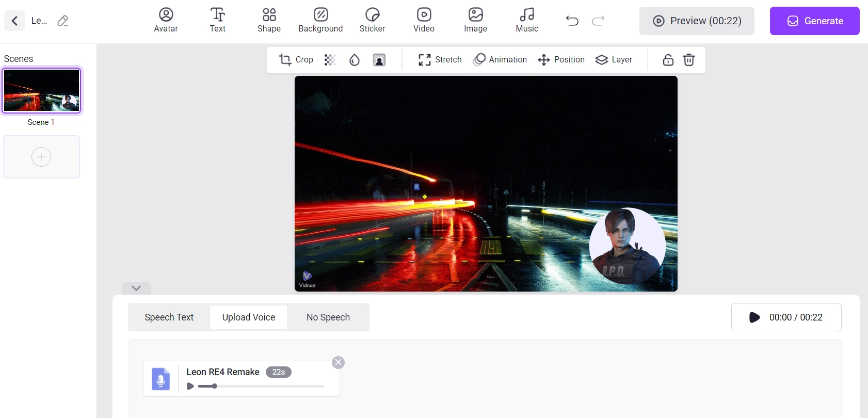Select the Stretch option
This screenshot has height=418, width=868.
tap(440, 60)
